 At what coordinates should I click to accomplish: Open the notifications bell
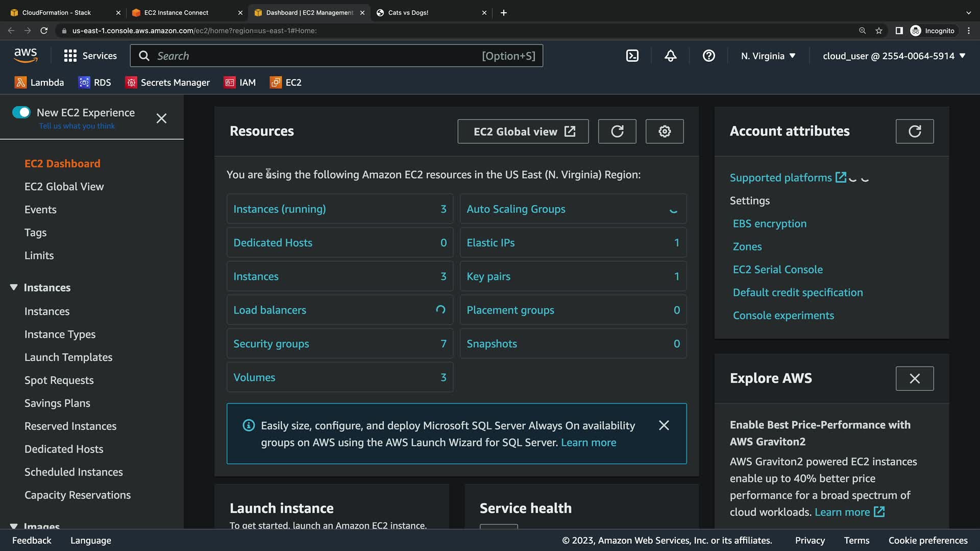pyautogui.click(x=670, y=56)
